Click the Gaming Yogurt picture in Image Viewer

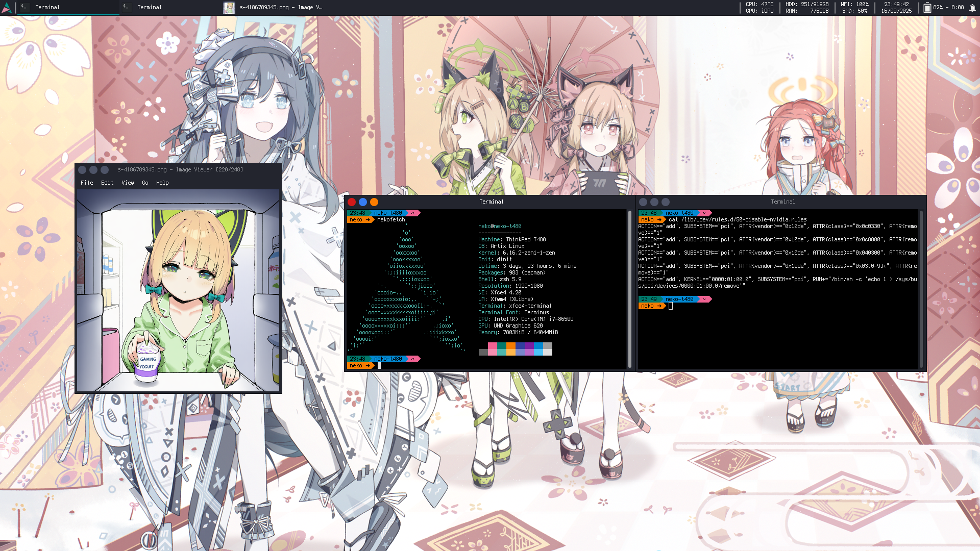(x=178, y=290)
